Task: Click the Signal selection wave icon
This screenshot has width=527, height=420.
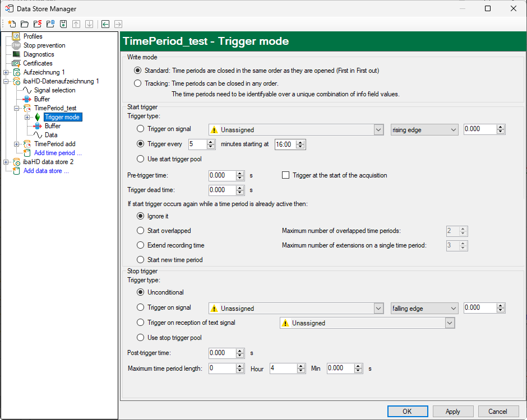Action: [x=27, y=90]
